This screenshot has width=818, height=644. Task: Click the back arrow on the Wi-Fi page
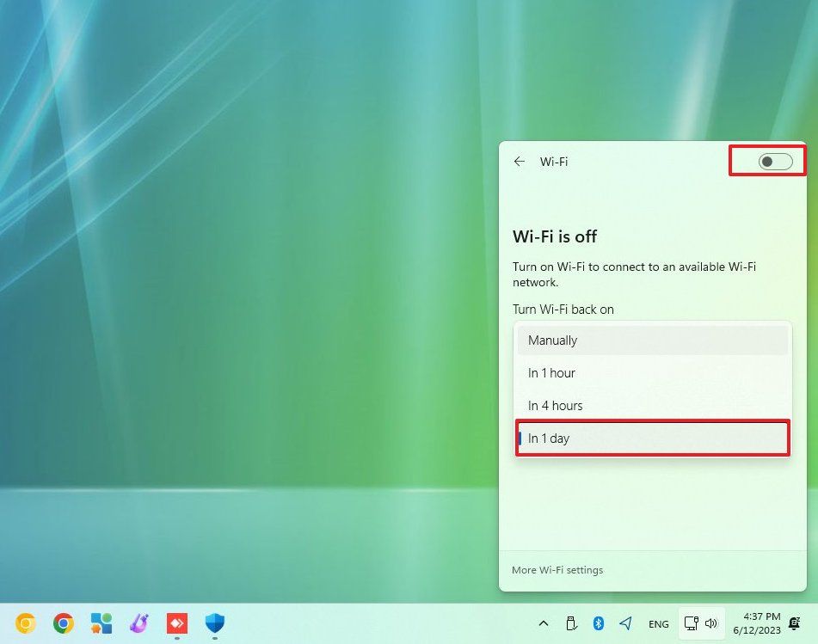(520, 161)
